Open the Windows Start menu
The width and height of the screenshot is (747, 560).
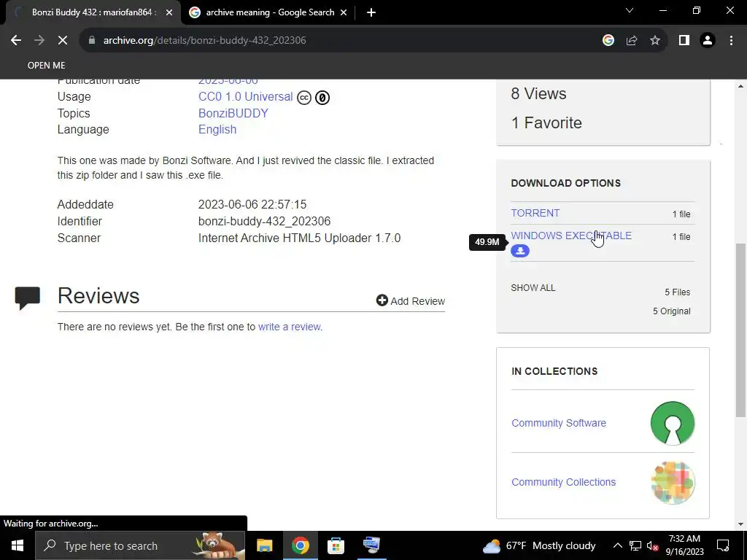(x=18, y=545)
